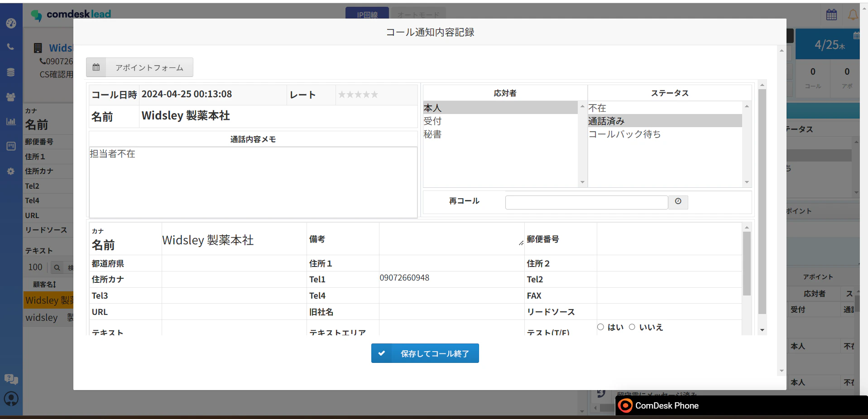Click the dialog outer scroll-up arrow
868x419 pixels.
coord(782,50)
